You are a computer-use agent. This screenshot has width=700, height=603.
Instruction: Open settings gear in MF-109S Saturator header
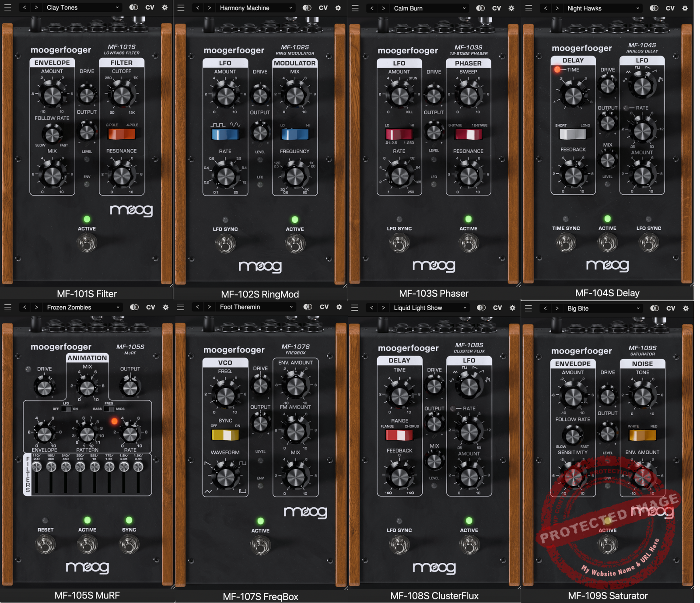(686, 308)
